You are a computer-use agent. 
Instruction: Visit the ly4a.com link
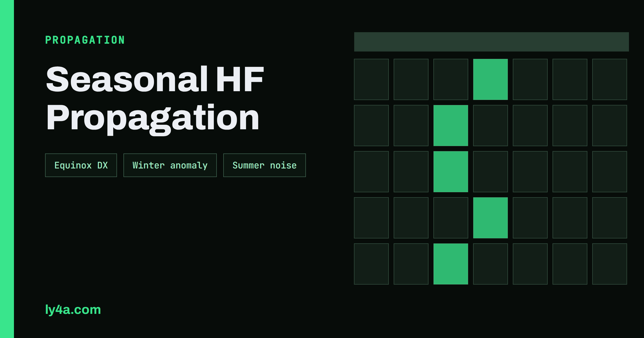73,310
